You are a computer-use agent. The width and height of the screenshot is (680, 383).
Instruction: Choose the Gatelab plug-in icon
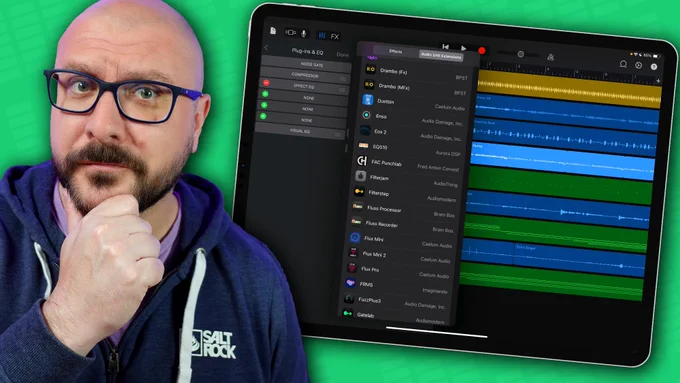click(x=348, y=313)
